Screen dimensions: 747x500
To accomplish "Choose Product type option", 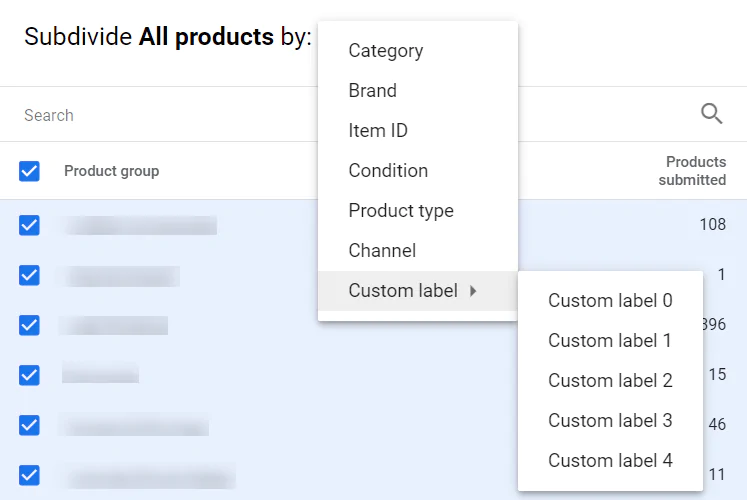I will pyautogui.click(x=401, y=211).
